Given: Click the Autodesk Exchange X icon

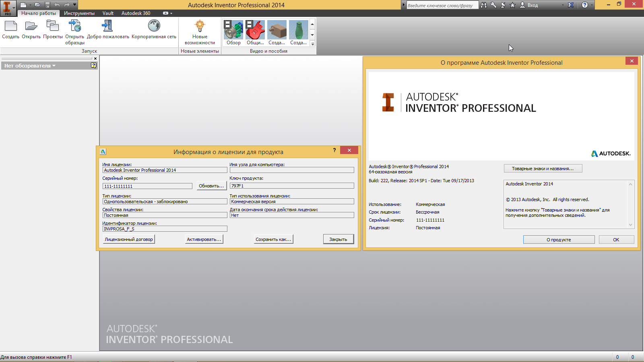Looking at the screenshot, I should click(571, 5).
